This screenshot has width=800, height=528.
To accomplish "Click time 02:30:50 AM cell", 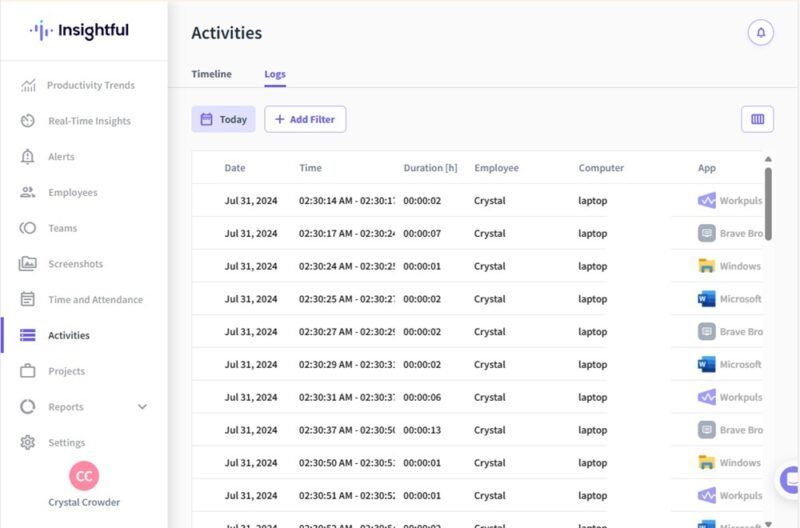I will point(346,463).
